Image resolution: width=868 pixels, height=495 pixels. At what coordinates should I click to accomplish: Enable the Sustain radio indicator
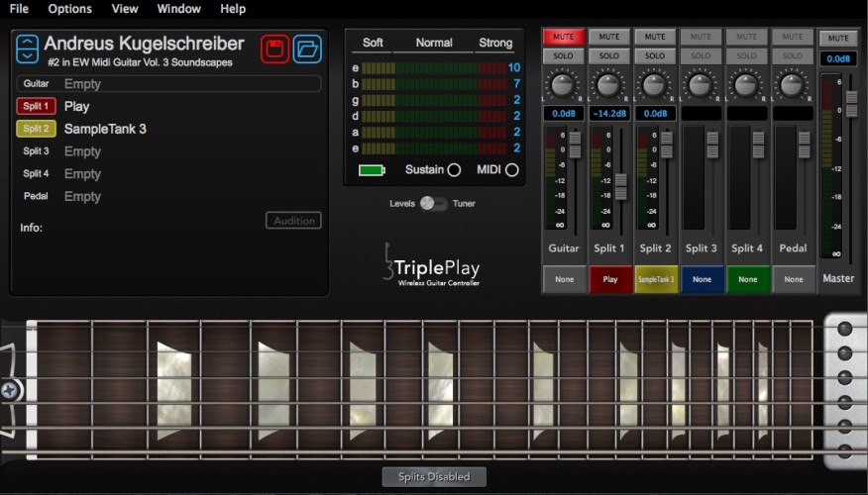tap(454, 170)
